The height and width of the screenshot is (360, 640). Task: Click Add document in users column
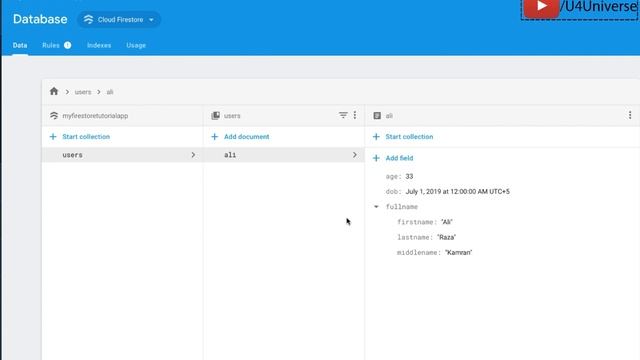[247, 137]
